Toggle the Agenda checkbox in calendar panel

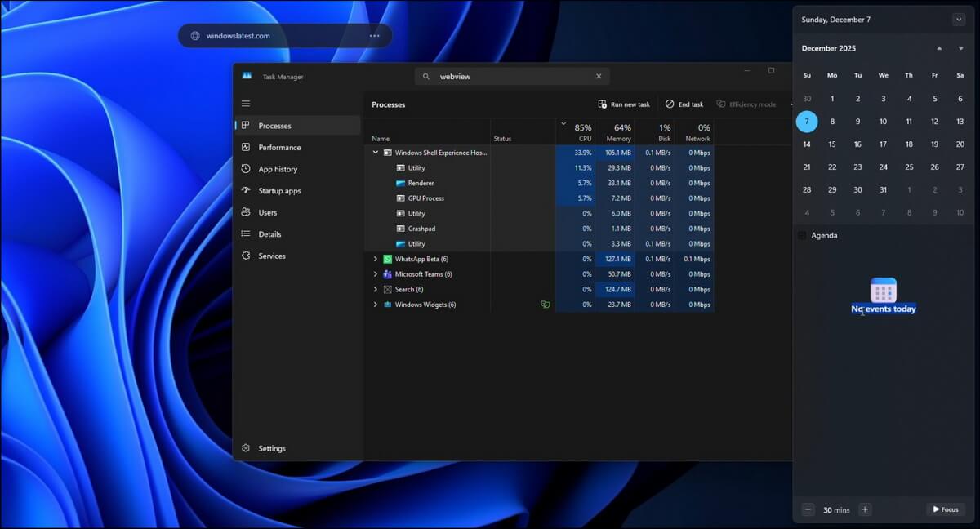[802, 235]
